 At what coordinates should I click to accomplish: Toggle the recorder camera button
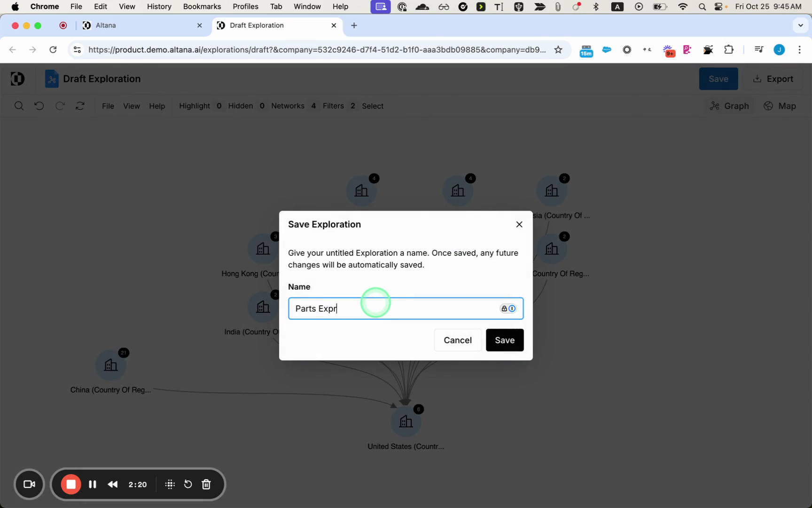coord(29,484)
